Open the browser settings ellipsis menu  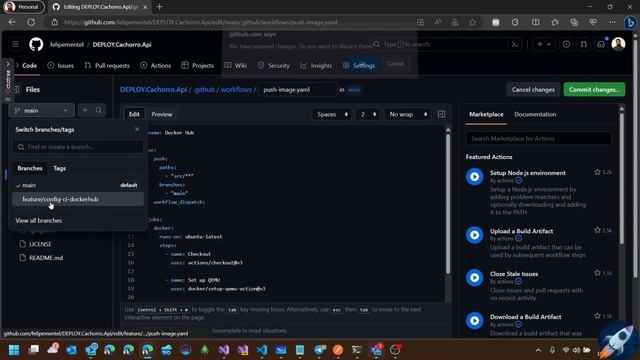612,22
